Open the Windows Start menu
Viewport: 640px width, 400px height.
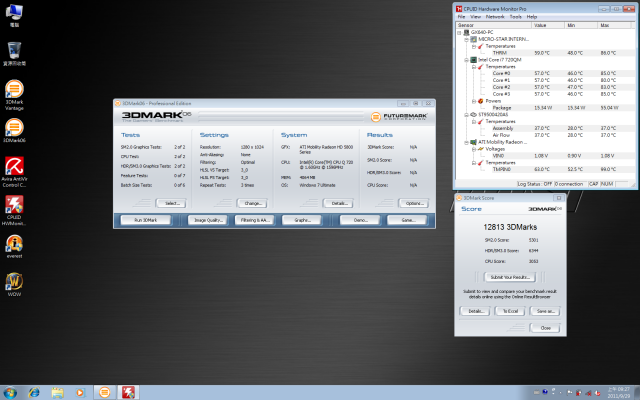(x=10, y=393)
